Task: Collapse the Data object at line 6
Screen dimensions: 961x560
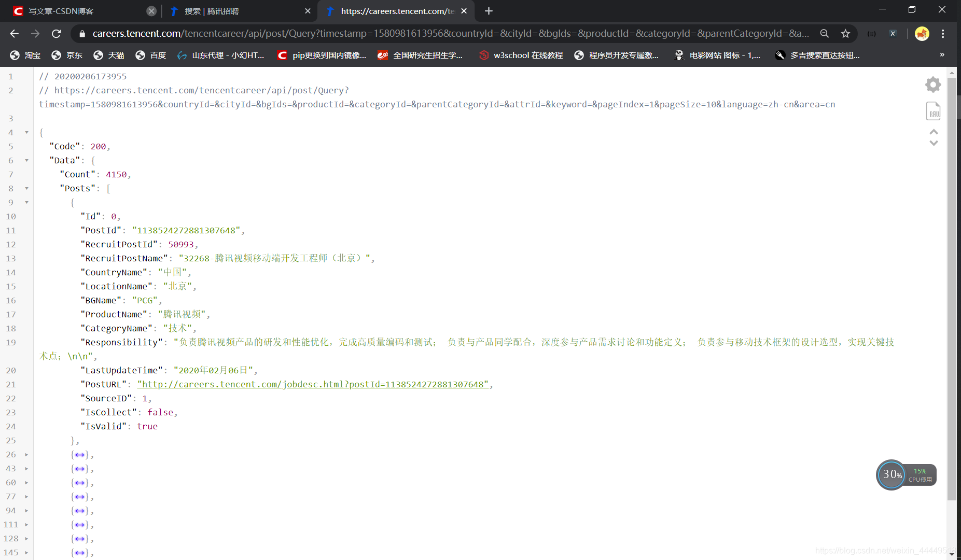Action: coord(27,160)
